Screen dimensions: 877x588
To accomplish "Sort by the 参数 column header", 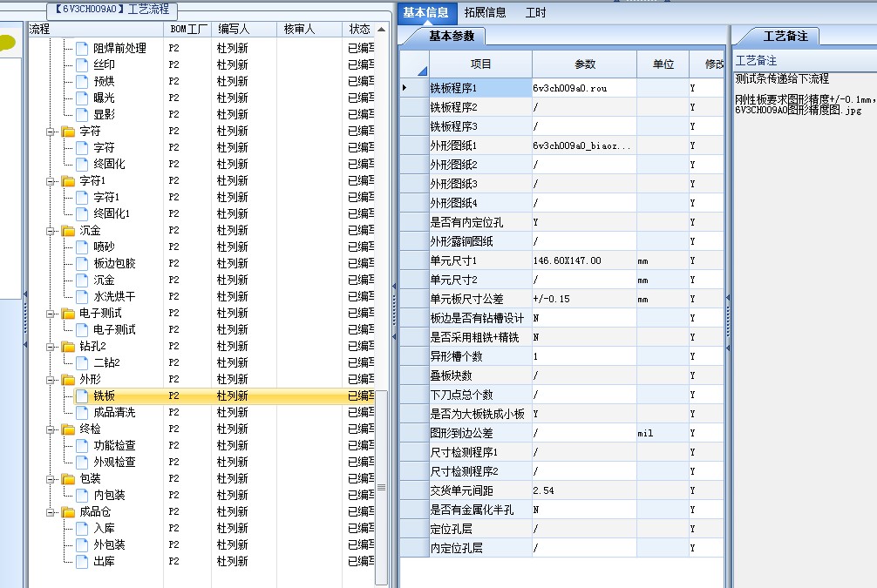I will (x=584, y=64).
